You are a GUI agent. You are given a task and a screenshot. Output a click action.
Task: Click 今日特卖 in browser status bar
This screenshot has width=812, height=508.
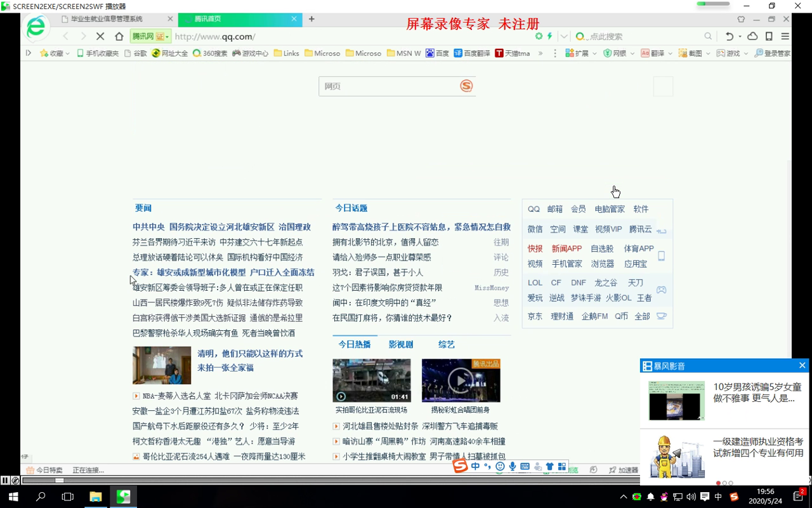click(x=44, y=470)
